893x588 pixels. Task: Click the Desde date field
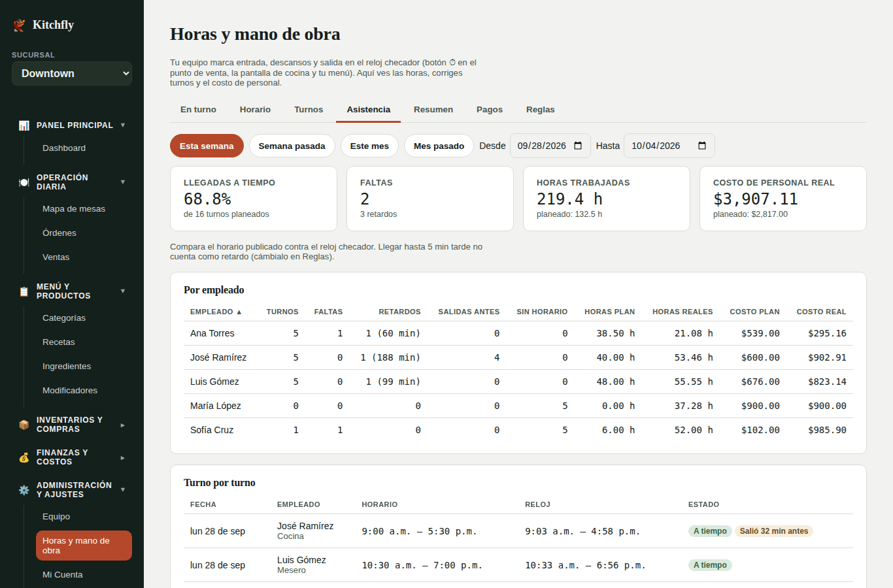[x=550, y=146]
